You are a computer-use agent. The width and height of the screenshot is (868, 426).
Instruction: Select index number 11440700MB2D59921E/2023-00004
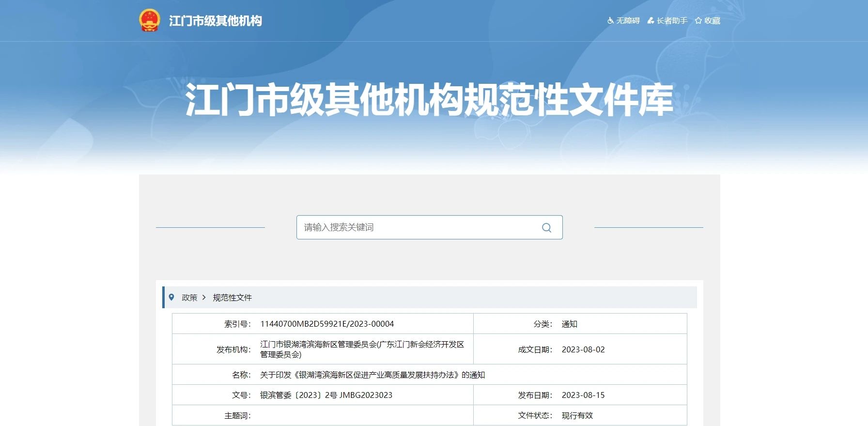coord(327,324)
